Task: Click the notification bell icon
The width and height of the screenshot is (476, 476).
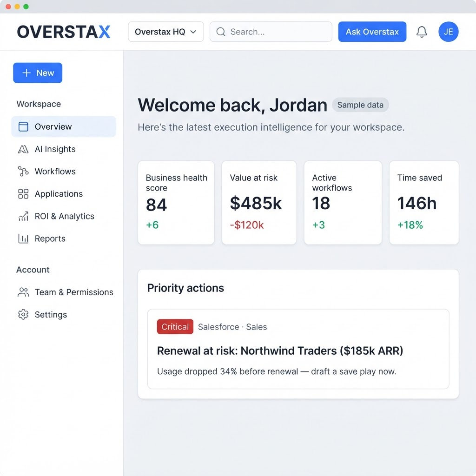Action: point(421,32)
